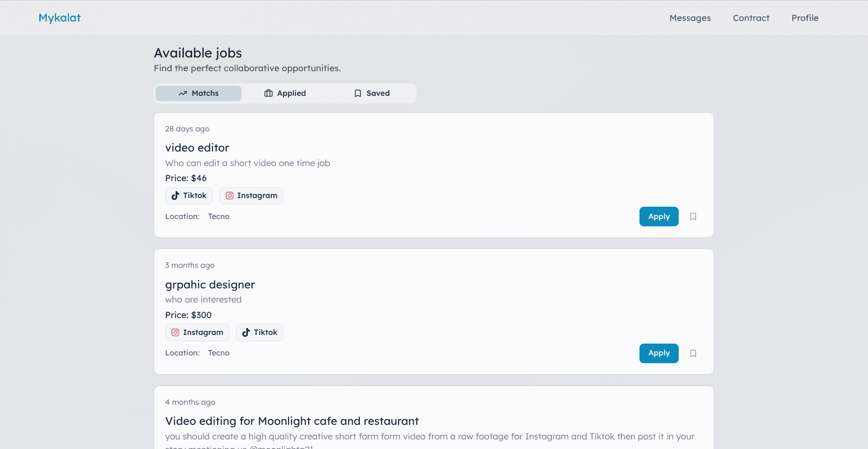868x449 pixels.
Task: Open the Moonlight cafe video editing job
Action: pyautogui.click(x=292, y=421)
